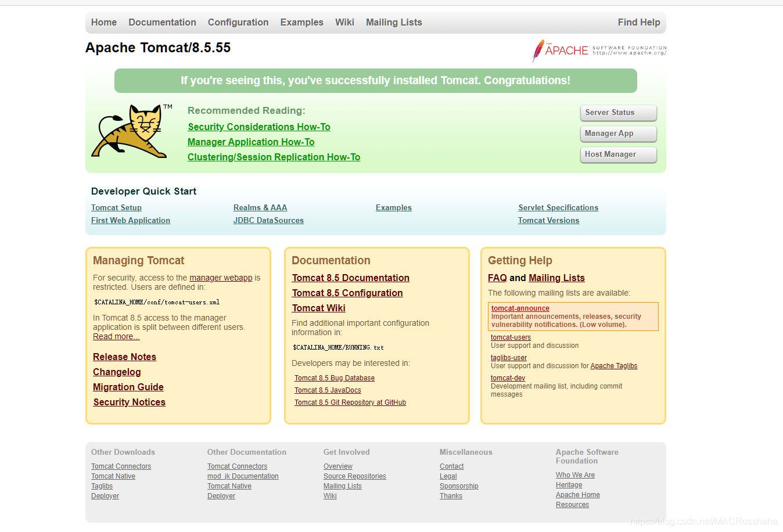Viewport: 783px width, 532px height.
Task: Click the Read more... link
Action: click(116, 336)
